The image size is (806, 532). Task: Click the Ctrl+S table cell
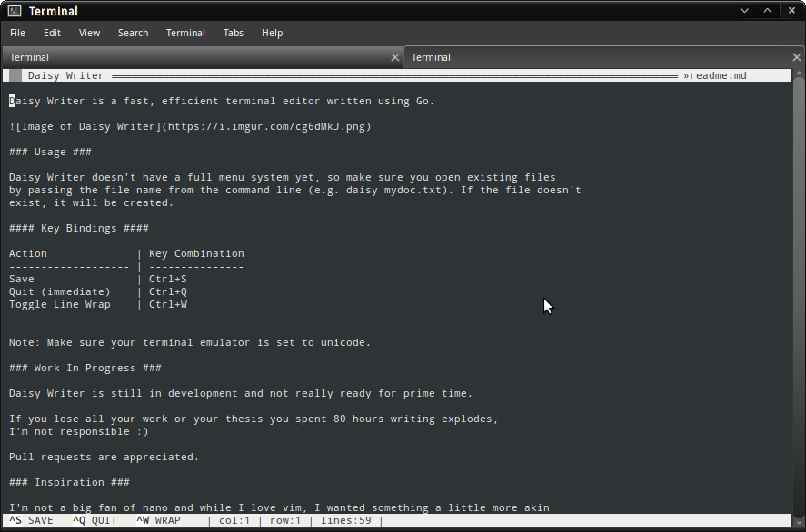coord(168,279)
